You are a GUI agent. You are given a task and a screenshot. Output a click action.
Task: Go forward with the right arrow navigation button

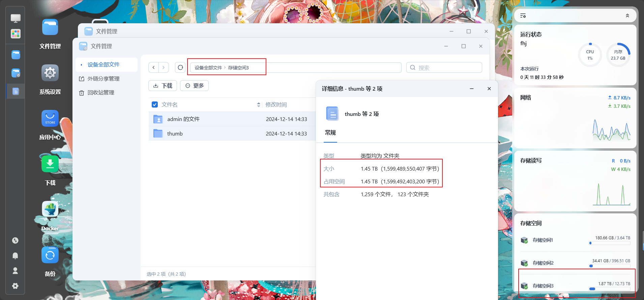tap(164, 67)
